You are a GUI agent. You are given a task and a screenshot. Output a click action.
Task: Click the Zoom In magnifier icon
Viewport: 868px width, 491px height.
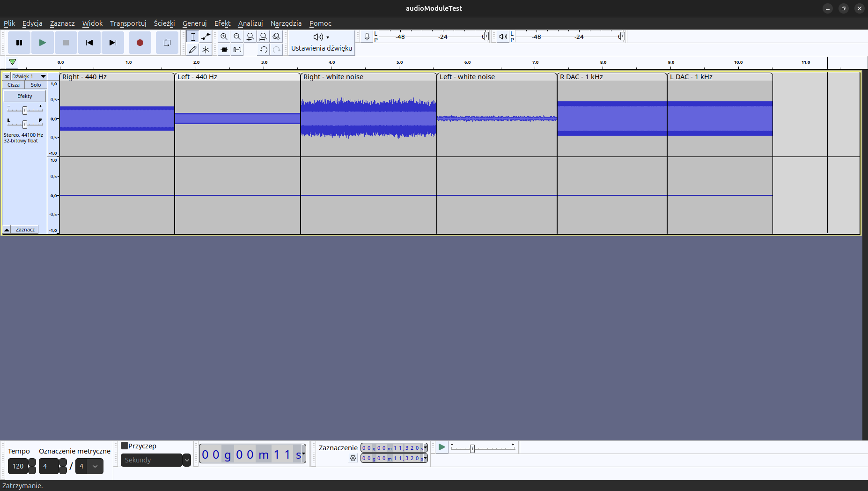pyautogui.click(x=224, y=37)
